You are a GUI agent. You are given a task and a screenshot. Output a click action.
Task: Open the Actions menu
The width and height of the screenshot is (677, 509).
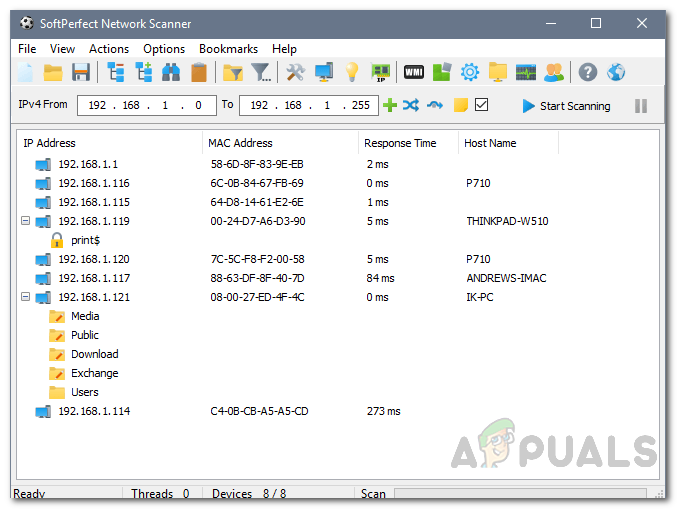pyautogui.click(x=109, y=49)
